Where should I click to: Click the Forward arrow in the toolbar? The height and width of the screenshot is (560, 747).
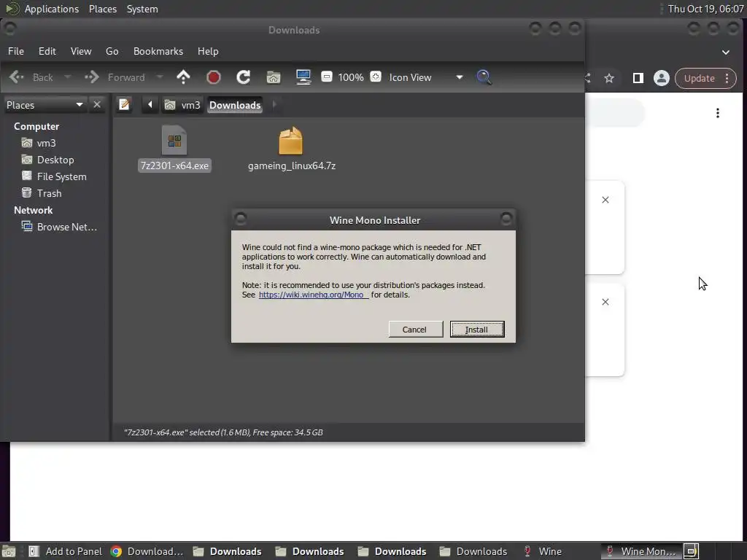tap(91, 77)
